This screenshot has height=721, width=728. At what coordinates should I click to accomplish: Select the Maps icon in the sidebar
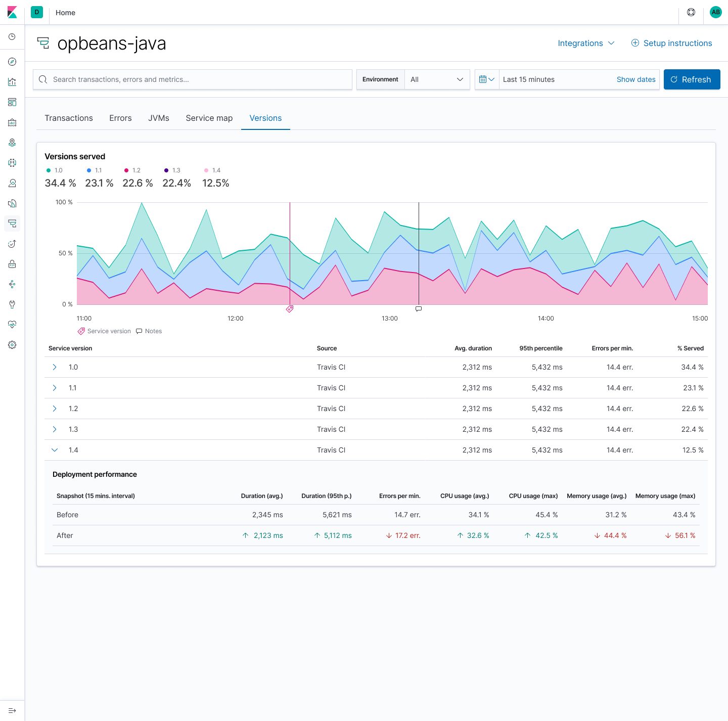pos(12,143)
